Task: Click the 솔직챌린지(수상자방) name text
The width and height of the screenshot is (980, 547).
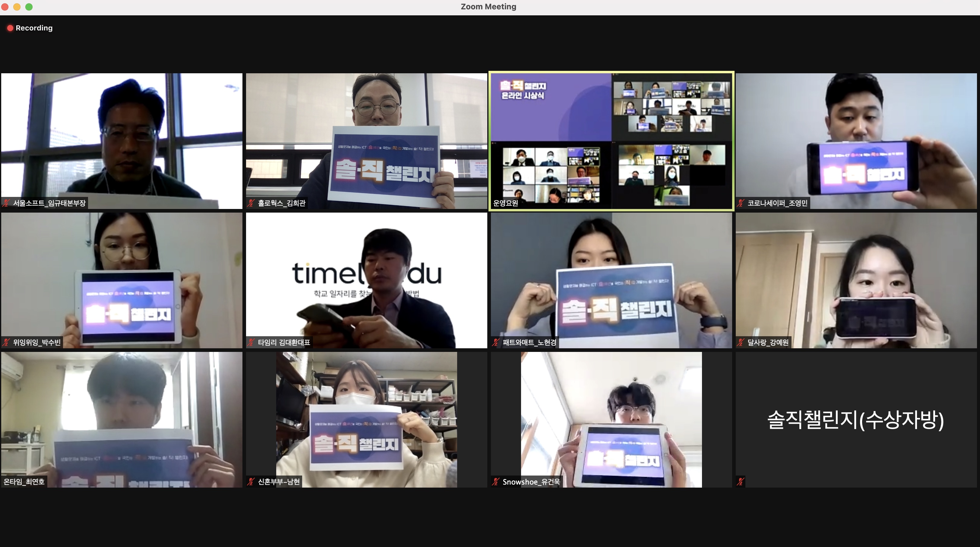Action: point(855,419)
